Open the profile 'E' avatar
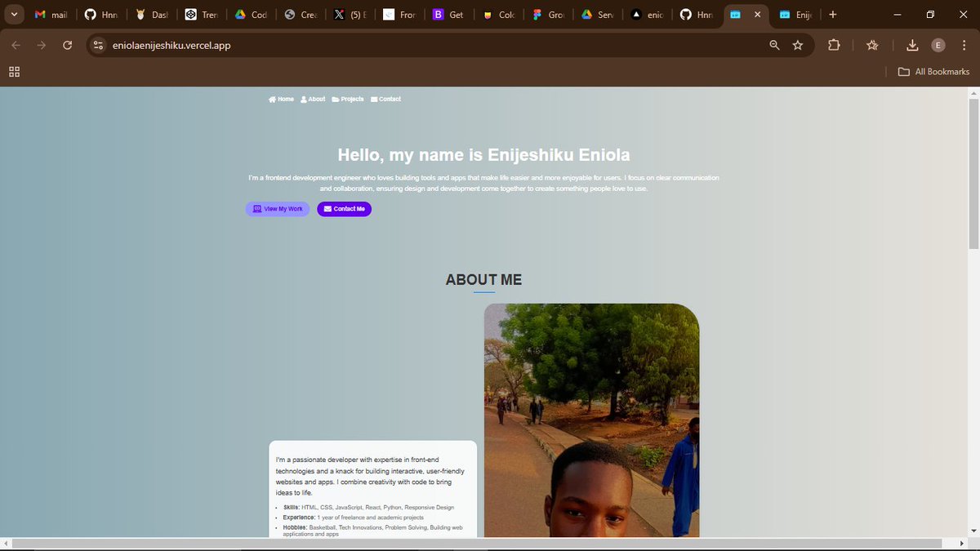The image size is (980, 551). point(938,45)
